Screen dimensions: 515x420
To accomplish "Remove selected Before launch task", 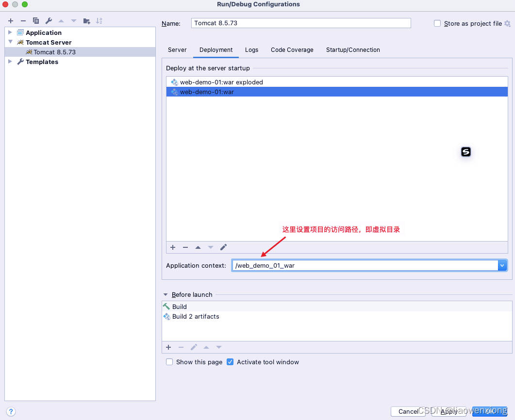I will (x=181, y=347).
